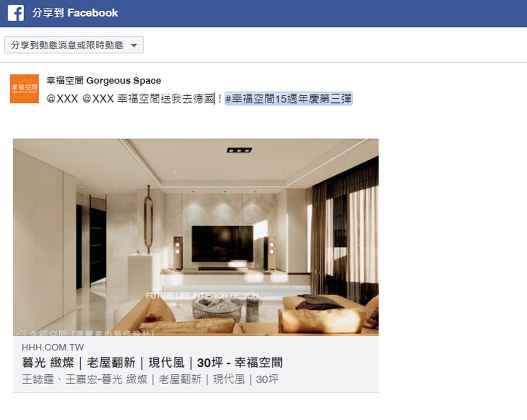Open the 幸福空間 Gorgeous Space page name

pos(104,80)
